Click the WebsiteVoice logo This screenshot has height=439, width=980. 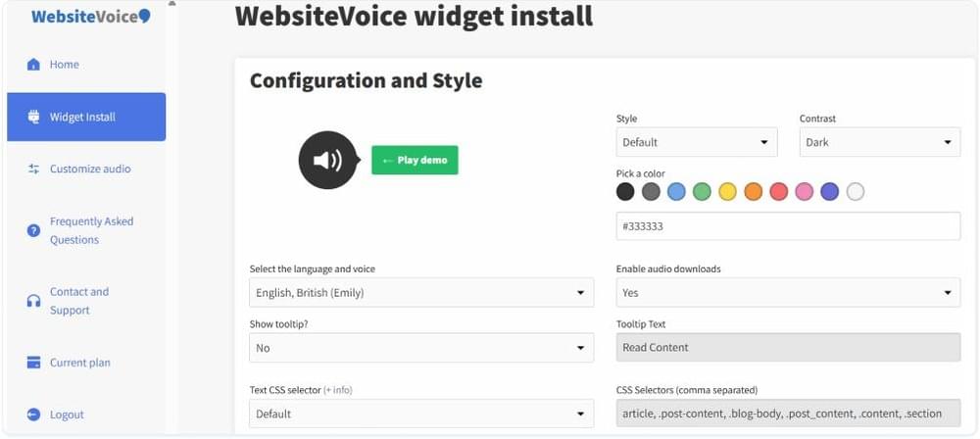click(90, 17)
